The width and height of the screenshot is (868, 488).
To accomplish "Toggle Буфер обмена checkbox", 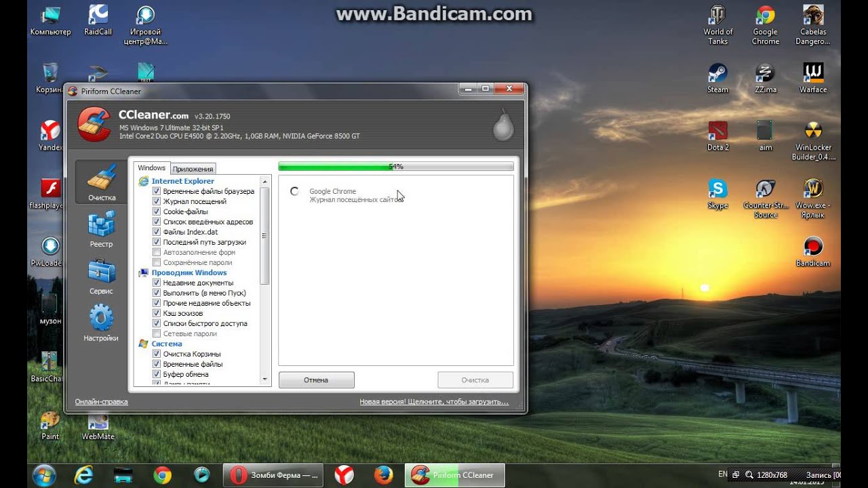I will (x=157, y=374).
